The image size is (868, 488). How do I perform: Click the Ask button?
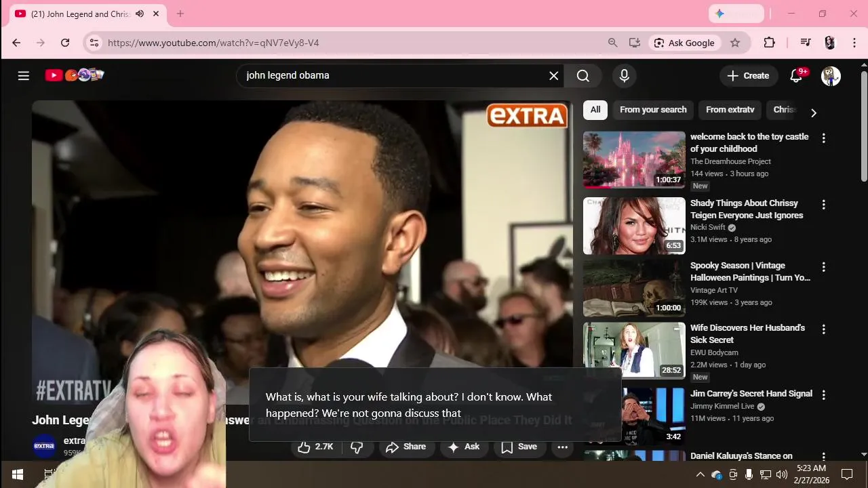pos(464,447)
